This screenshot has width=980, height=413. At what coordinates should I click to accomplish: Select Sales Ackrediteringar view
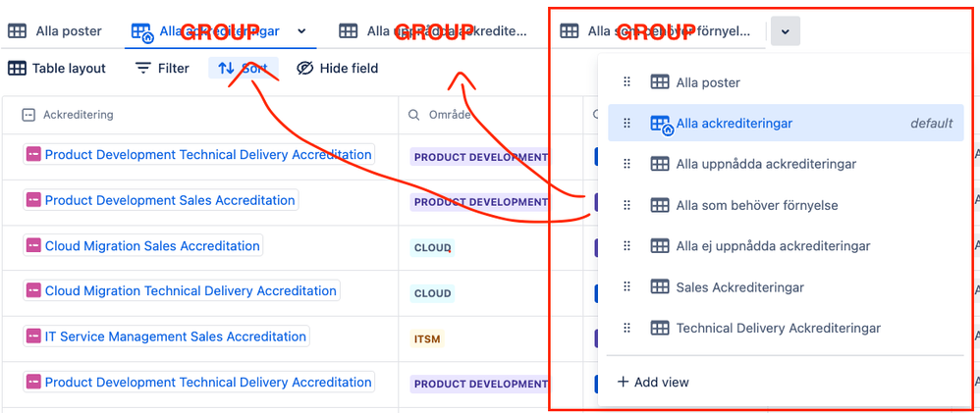click(786, 287)
